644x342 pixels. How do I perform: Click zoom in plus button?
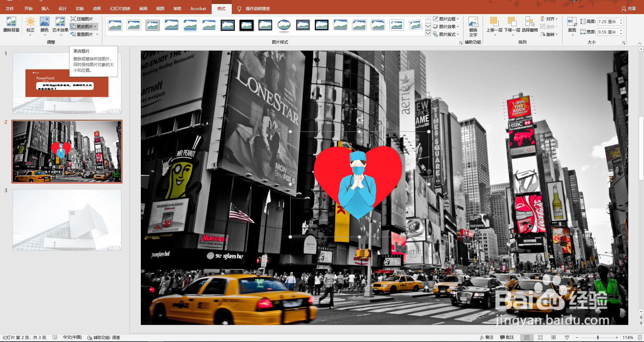point(616,338)
